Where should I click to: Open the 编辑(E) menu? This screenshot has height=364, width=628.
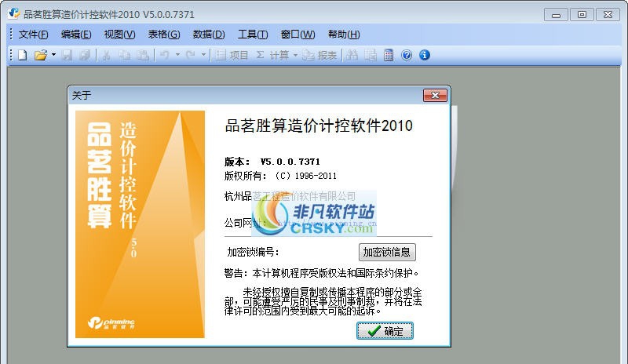click(x=76, y=35)
